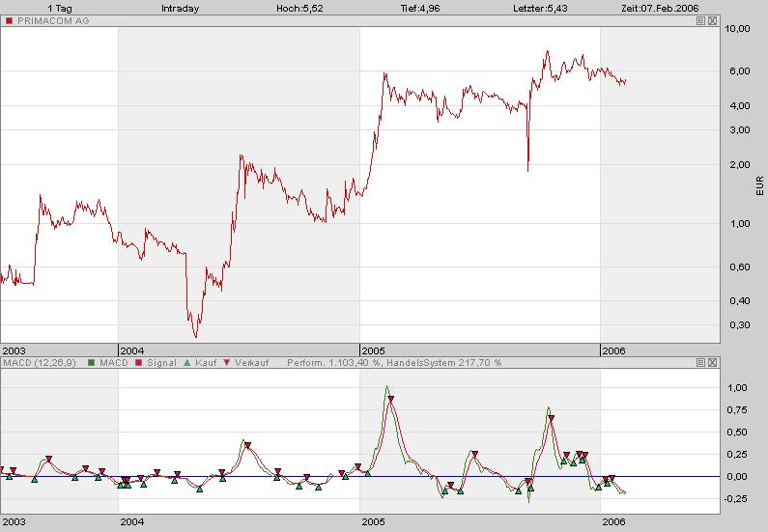The image size is (768, 532).
Task: Click the 4,00 price axis label
Action: click(740, 105)
